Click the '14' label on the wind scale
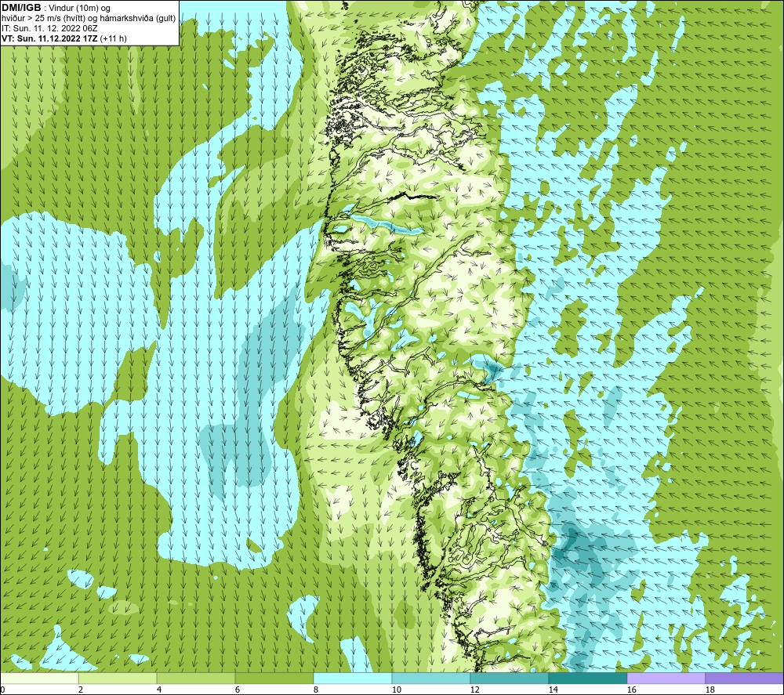This screenshot has width=784, height=695. click(553, 690)
